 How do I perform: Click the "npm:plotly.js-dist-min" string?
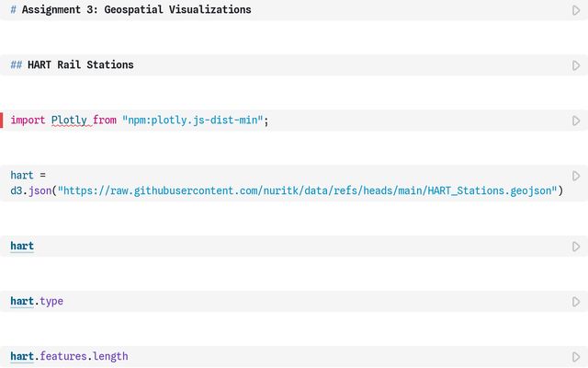(192, 121)
